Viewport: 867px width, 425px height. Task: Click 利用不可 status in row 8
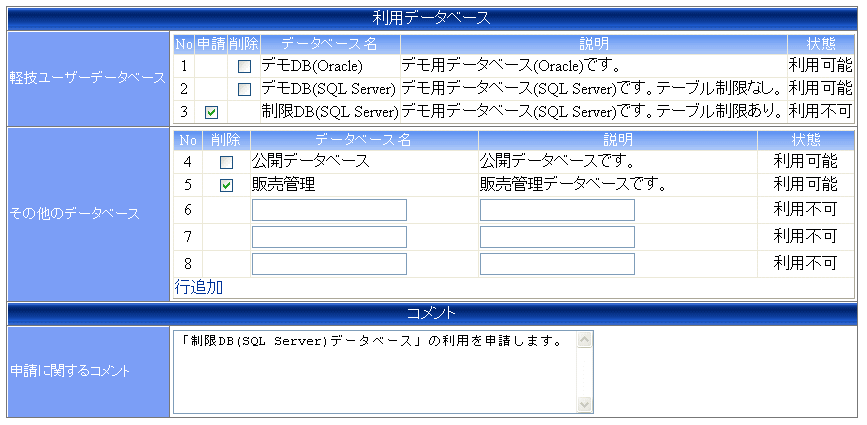805,263
